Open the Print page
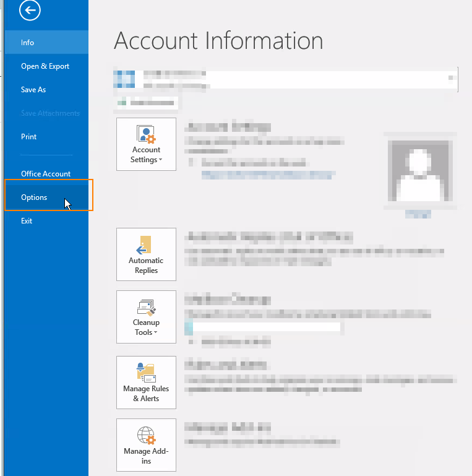472x476 pixels. click(x=46, y=137)
